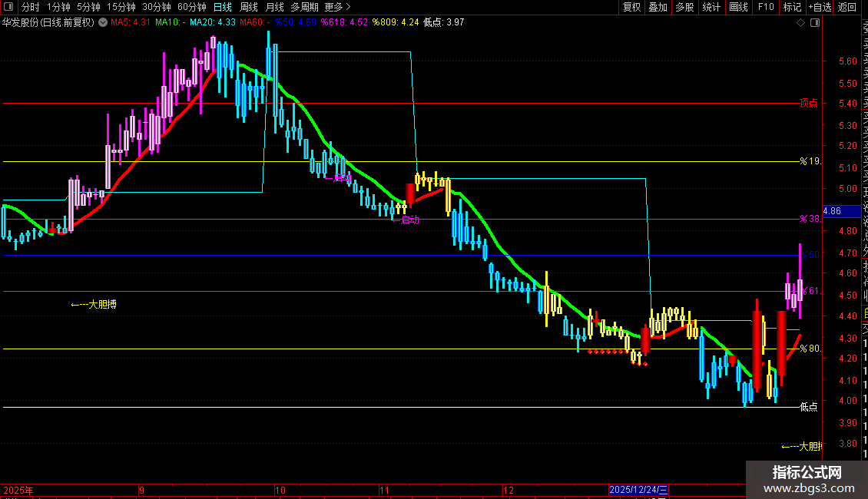Screen dimensions: 868x499
Task: Click the %809: 4.24 indicator value
Action: 396,22
